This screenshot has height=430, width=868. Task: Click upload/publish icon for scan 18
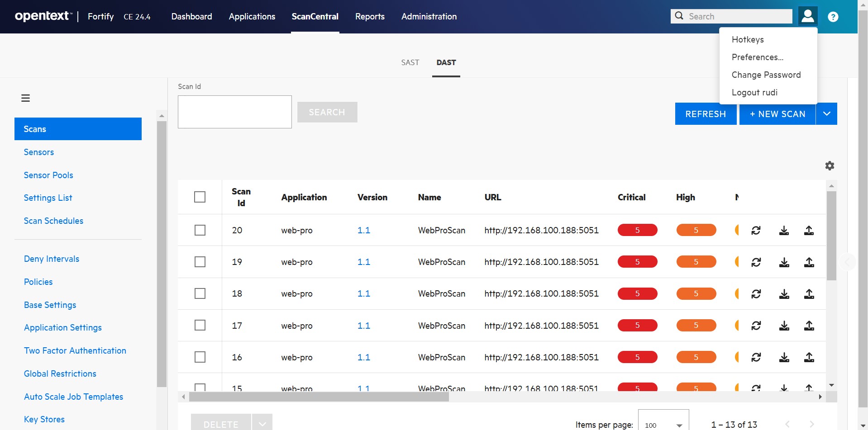click(x=809, y=294)
